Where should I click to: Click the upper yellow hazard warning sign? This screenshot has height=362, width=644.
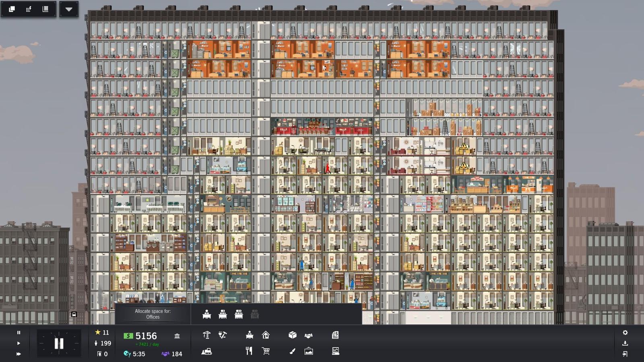click(464, 146)
